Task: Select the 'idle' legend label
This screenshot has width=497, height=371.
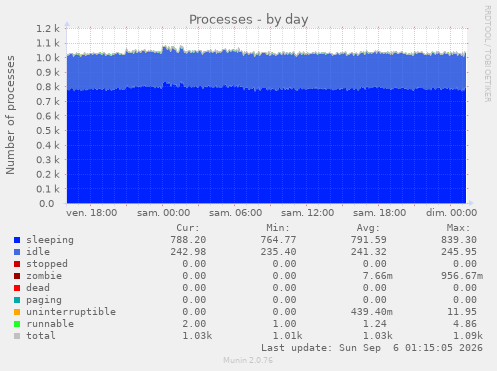Action: click(x=38, y=252)
